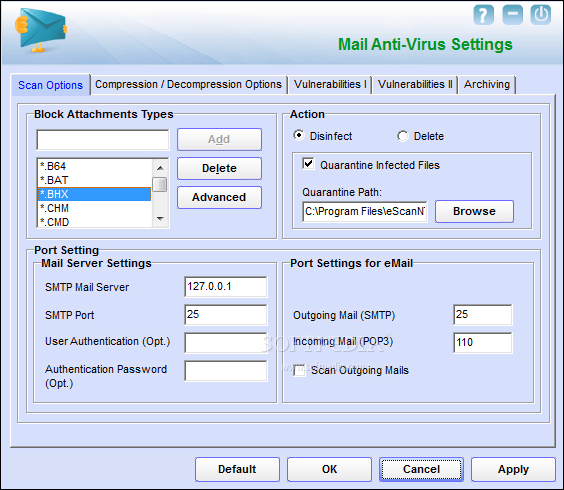Click the mail envelope mascot logo
Viewport: 564px width, 490px height.
click(x=41, y=30)
